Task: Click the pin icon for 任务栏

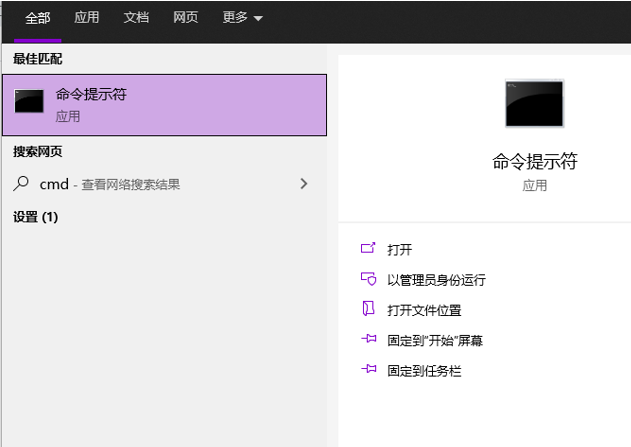Action: point(369,369)
